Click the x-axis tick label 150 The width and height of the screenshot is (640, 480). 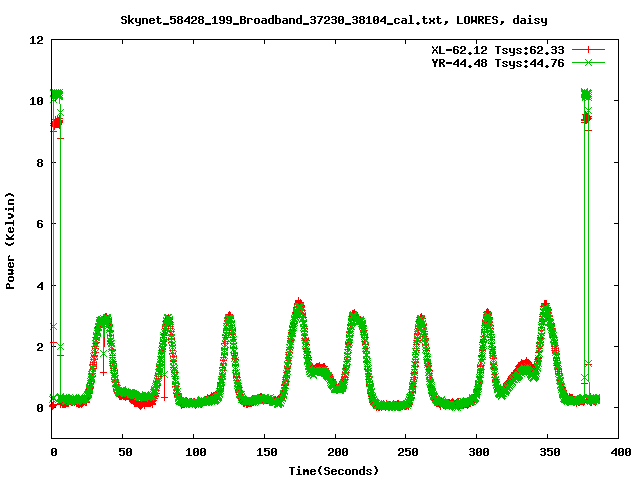pyautogui.click(x=267, y=452)
